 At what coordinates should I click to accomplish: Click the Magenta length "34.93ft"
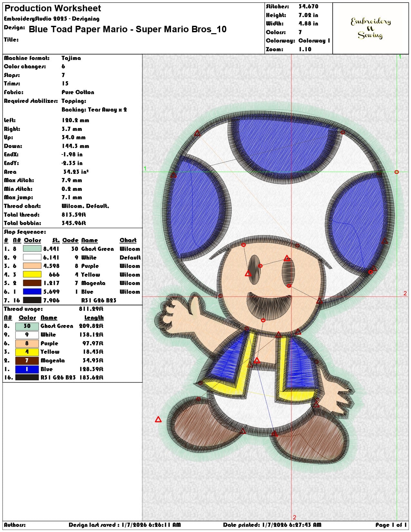click(93, 360)
